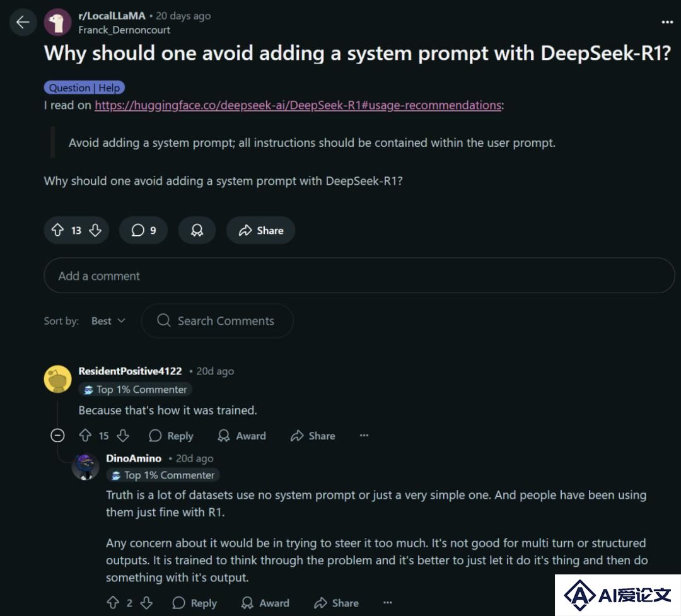Share ResidentPositive4122's comment
This screenshot has width=681, height=616.
[x=313, y=435]
